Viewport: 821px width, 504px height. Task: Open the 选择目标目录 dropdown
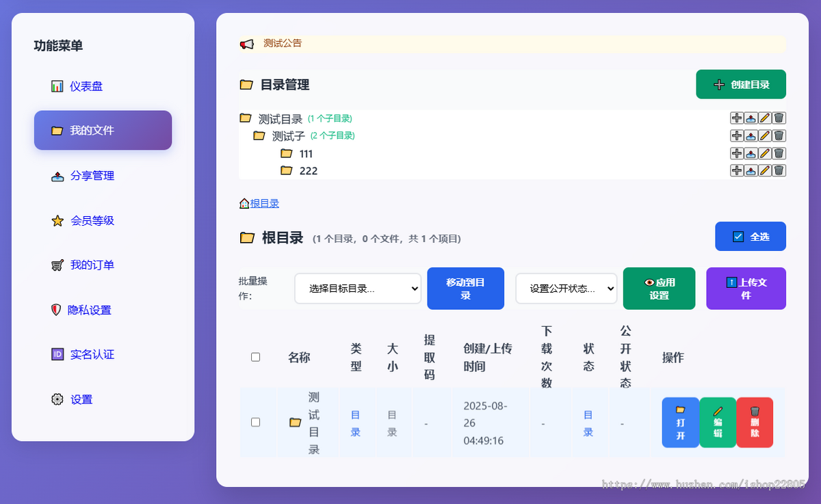tap(358, 289)
